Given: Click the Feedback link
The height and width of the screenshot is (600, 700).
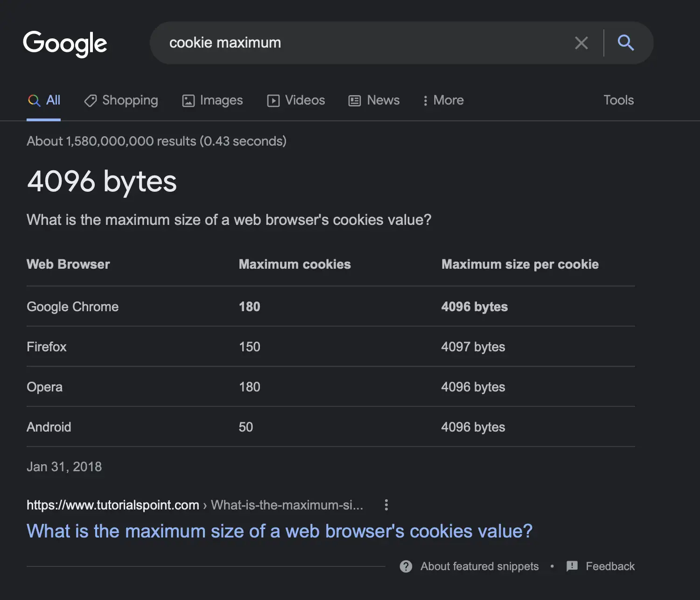Looking at the screenshot, I should 610,566.
